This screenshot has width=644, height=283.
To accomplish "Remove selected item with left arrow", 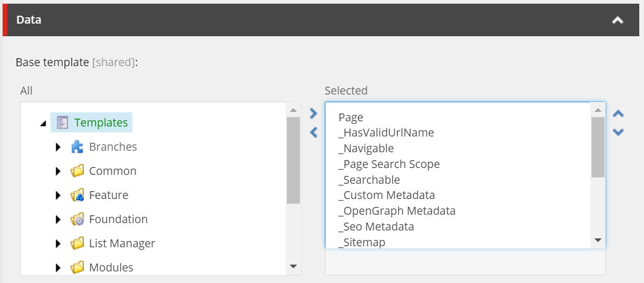I will click(314, 133).
